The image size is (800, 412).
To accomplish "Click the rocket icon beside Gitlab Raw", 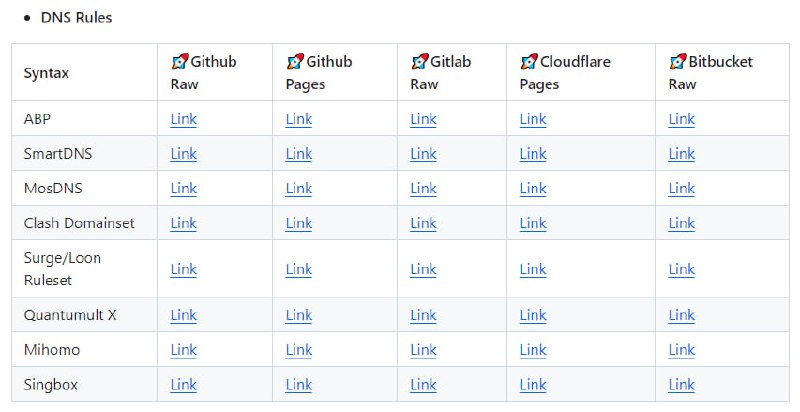I will click(419, 62).
